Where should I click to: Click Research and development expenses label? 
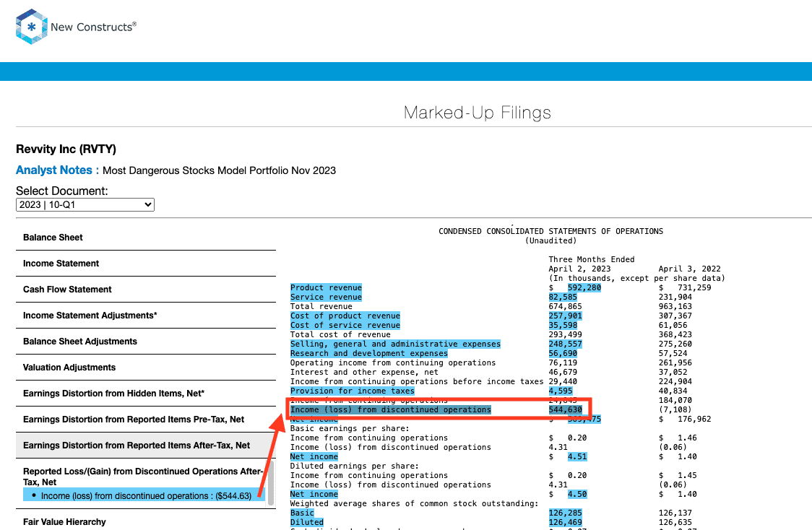click(368, 353)
